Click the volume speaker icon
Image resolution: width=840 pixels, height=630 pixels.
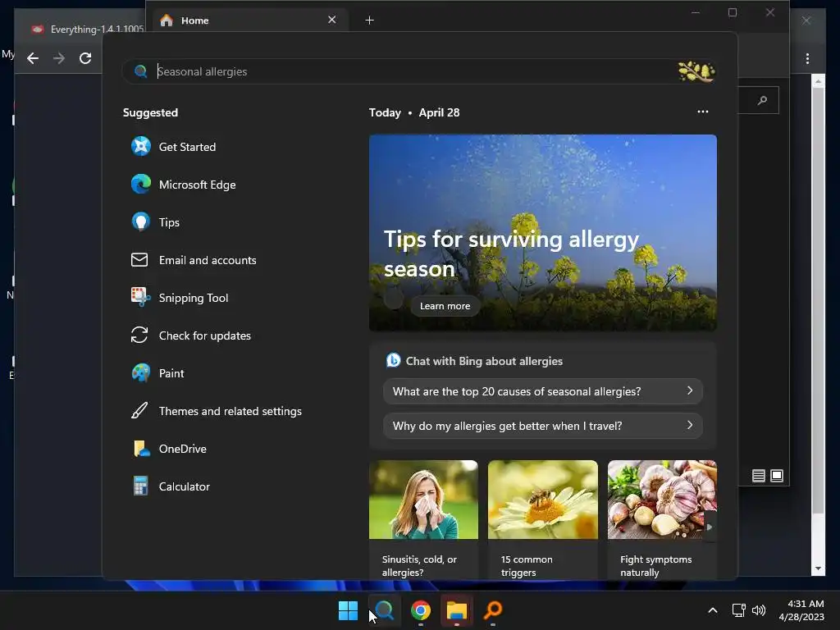click(x=759, y=610)
